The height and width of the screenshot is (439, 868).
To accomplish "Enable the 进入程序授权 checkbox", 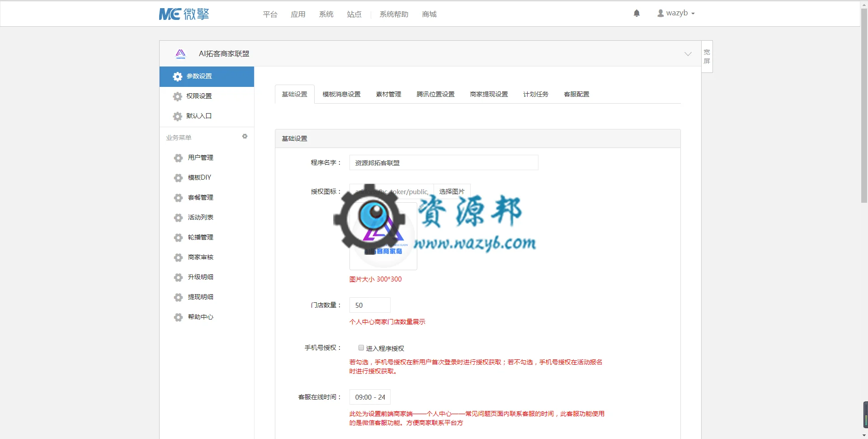I will click(361, 348).
